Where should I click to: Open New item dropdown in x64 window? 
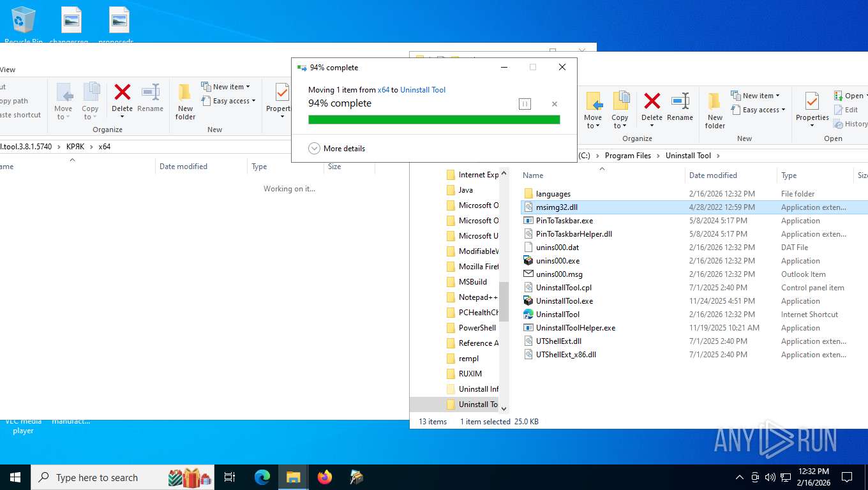(225, 87)
